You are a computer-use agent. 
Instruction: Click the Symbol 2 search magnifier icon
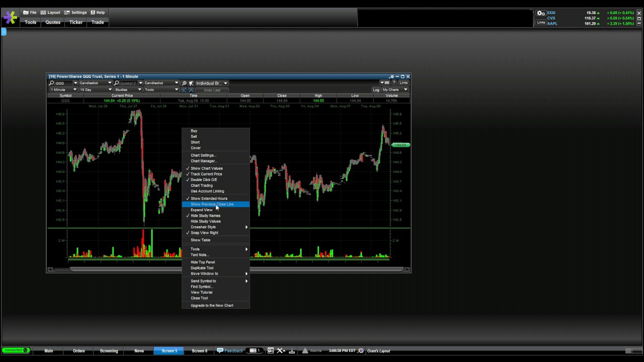(x=116, y=83)
